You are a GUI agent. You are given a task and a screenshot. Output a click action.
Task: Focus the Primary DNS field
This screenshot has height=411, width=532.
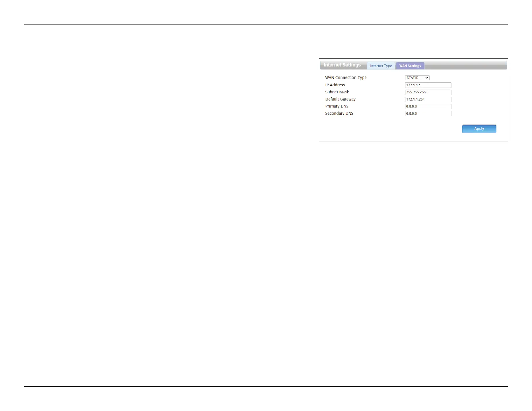[x=428, y=106]
